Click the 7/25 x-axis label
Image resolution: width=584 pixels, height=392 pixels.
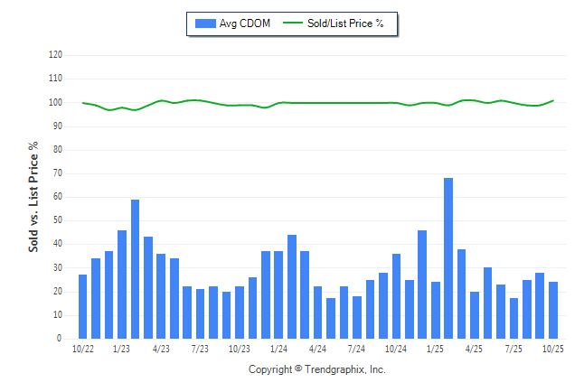pos(513,349)
